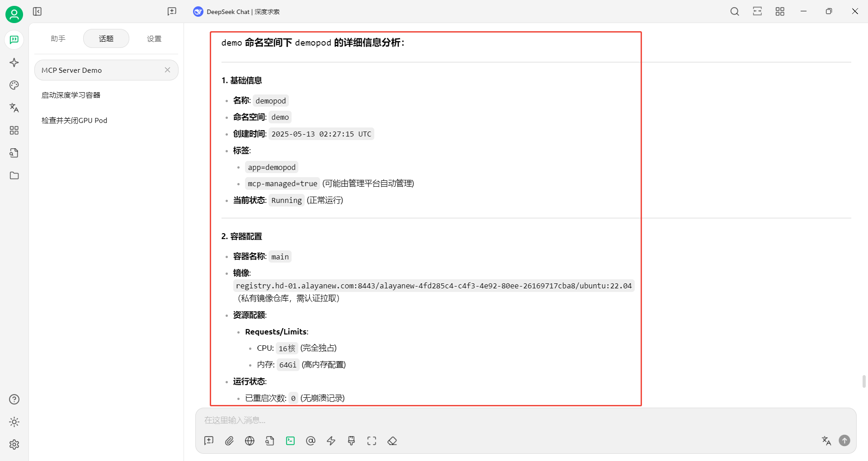This screenshot has width=868, height=461.
Task: Collapse the left panel with sidebar toggle
Action: pyautogui.click(x=38, y=11)
